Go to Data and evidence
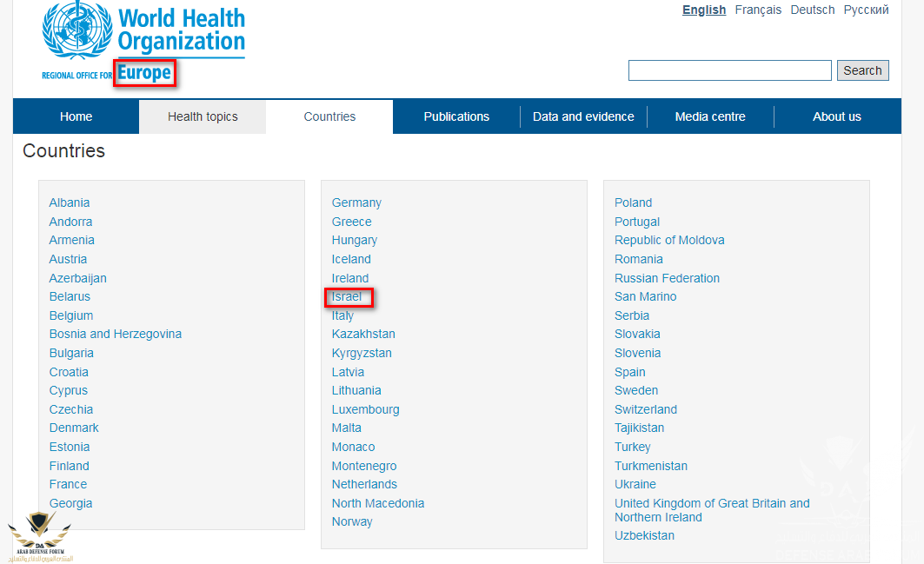The image size is (924, 564). coord(583,116)
